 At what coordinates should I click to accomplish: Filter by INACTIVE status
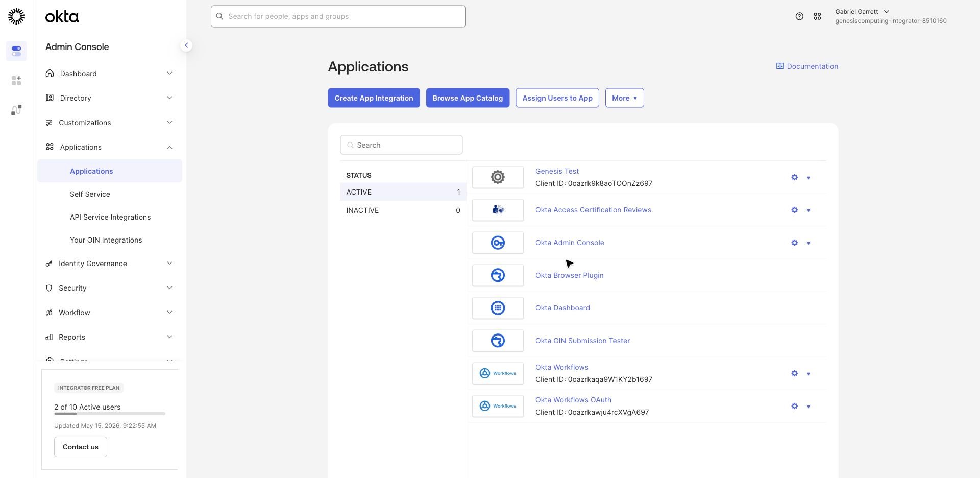click(x=403, y=210)
